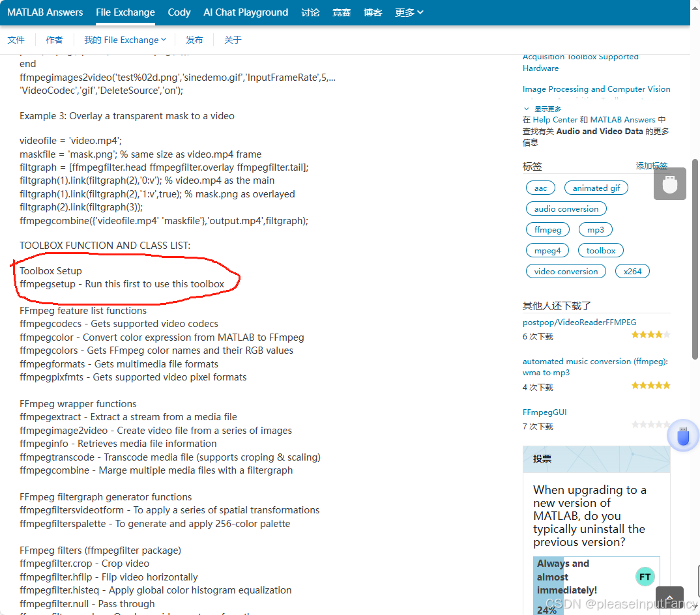Expand 我的 File Exchange dropdown

pyautogui.click(x=125, y=40)
